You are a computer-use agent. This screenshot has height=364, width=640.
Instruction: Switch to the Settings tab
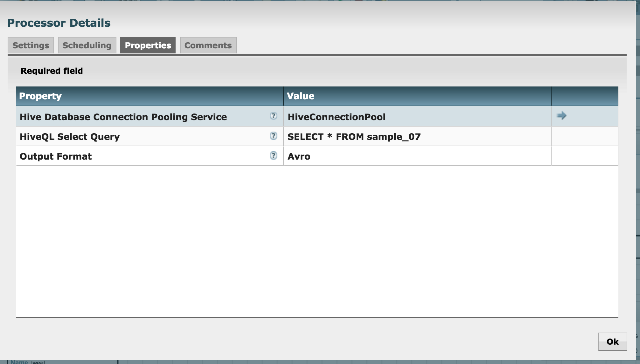click(x=31, y=45)
